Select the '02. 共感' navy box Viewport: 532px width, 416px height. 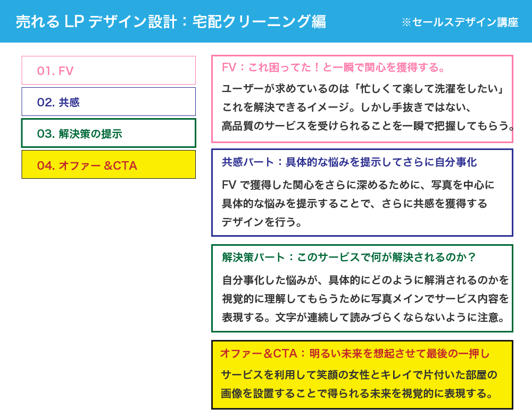[x=108, y=102]
